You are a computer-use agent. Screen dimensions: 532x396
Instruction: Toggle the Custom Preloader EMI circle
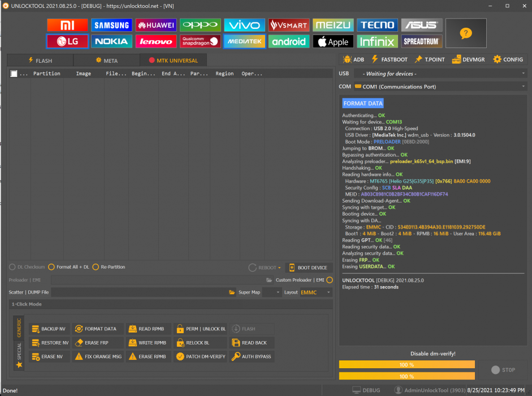point(330,280)
